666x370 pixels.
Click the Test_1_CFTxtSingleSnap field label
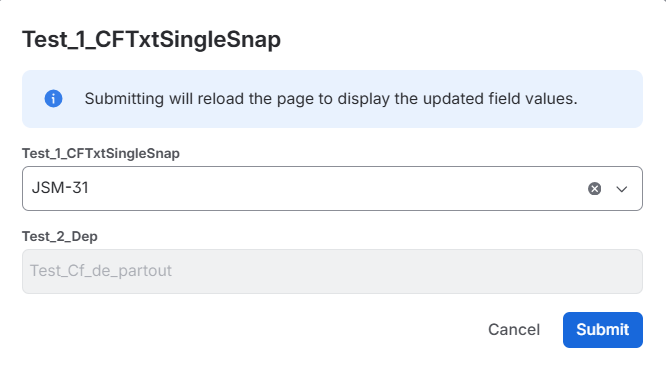pos(101,153)
